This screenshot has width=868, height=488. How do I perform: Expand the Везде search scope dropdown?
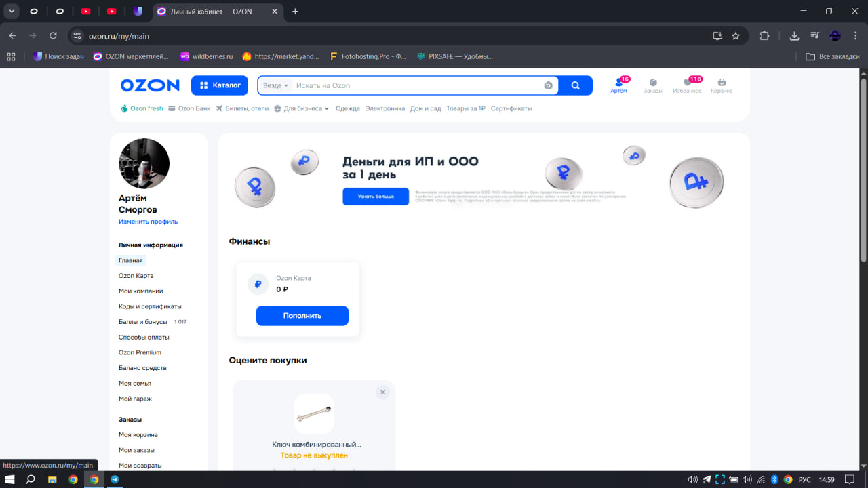click(x=275, y=85)
